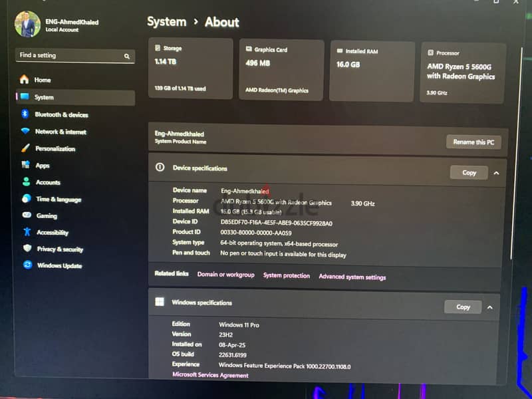532x399 pixels.
Task: Click the OS build 22631.6199 value
Action: 233,355
